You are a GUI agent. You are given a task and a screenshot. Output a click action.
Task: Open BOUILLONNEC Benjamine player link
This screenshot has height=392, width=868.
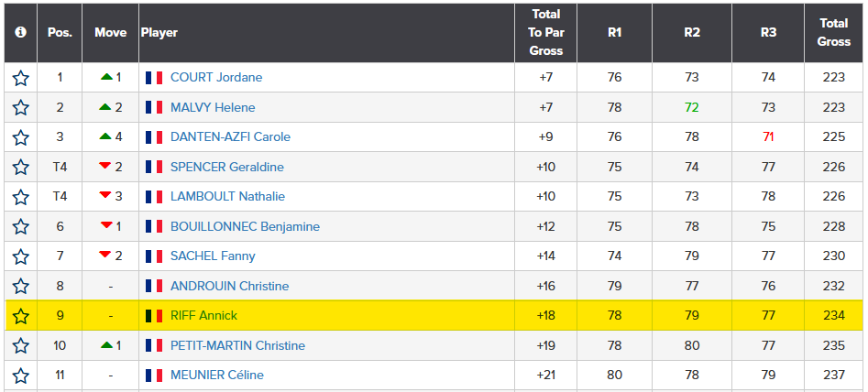[x=245, y=226]
